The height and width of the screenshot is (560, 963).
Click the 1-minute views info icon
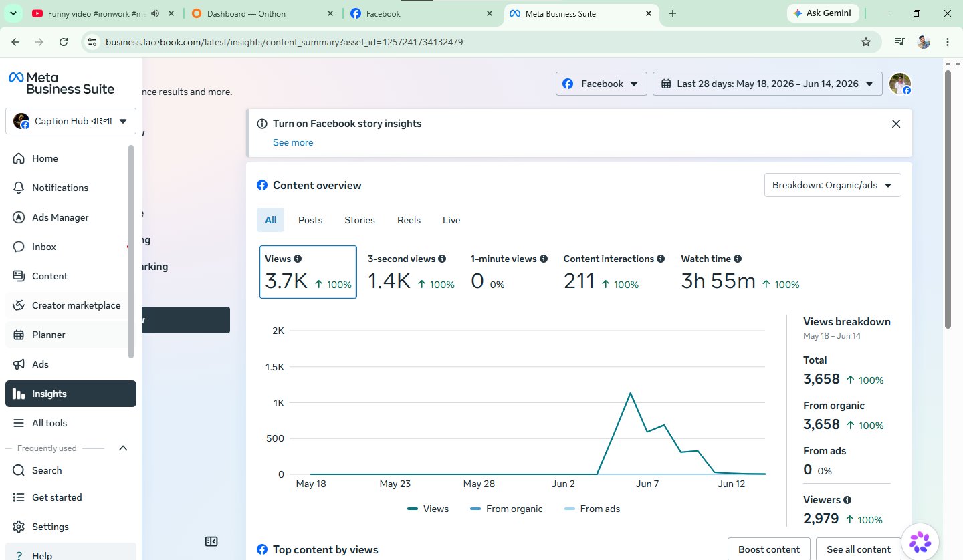pyautogui.click(x=544, y=259)
